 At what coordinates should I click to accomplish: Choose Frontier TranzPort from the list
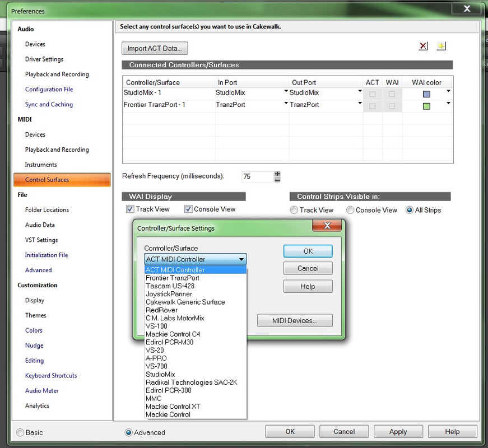pyautogui.click(x=196, y=278)
